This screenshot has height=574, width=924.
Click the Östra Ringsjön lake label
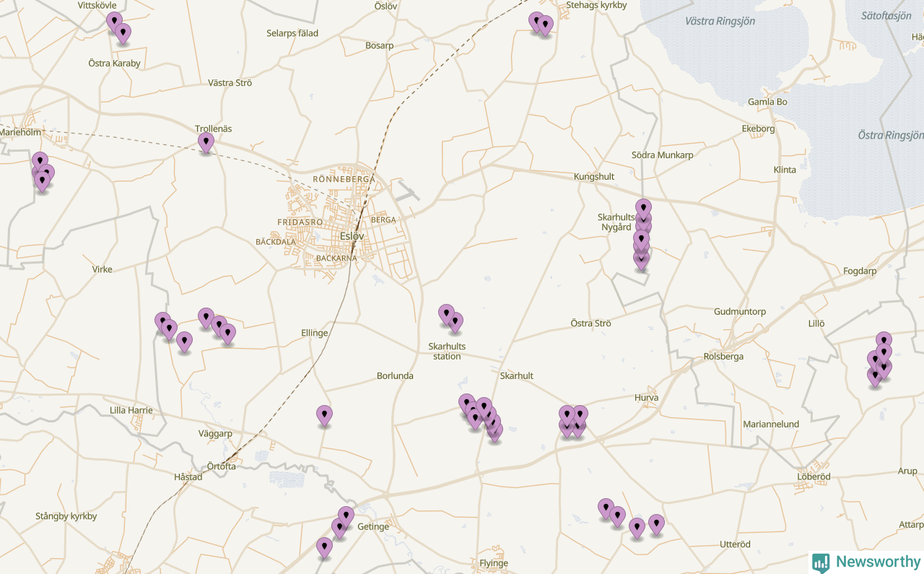[x=891, y=135]
